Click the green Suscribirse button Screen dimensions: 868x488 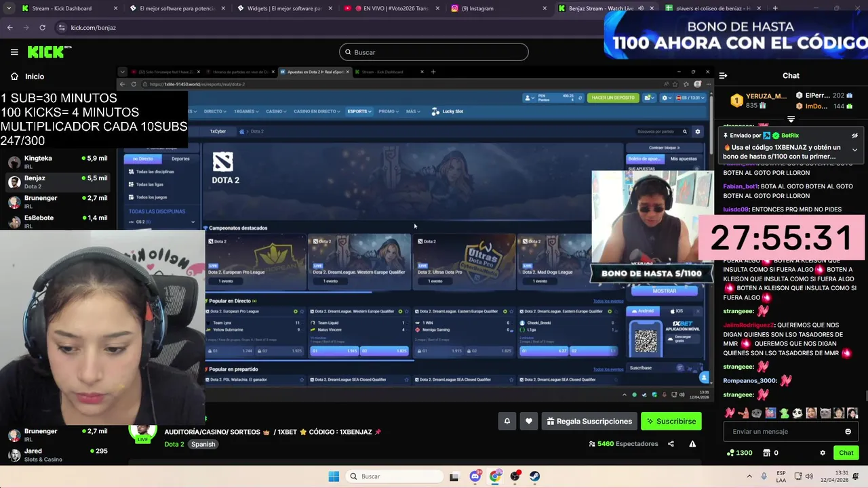pyautogui.click(x=671, y=421)
